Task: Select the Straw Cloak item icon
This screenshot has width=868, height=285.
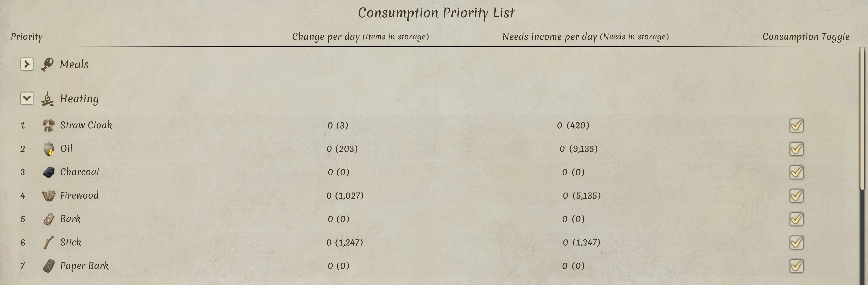Action: [49, 125]
